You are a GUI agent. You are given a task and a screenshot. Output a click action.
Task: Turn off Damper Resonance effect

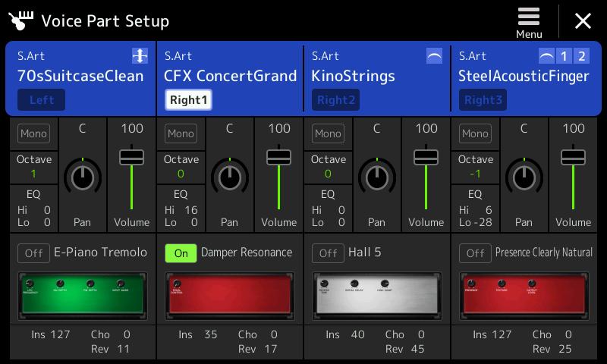click(x=181, y=253)
